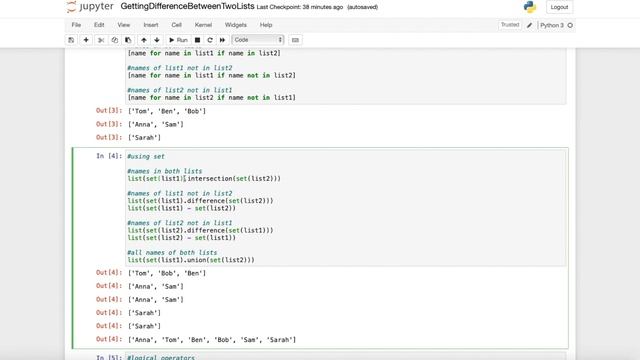Click the kernel idle circle indicator
The height and width of the screenshot is (360, 640).
[x=570, y=25]
